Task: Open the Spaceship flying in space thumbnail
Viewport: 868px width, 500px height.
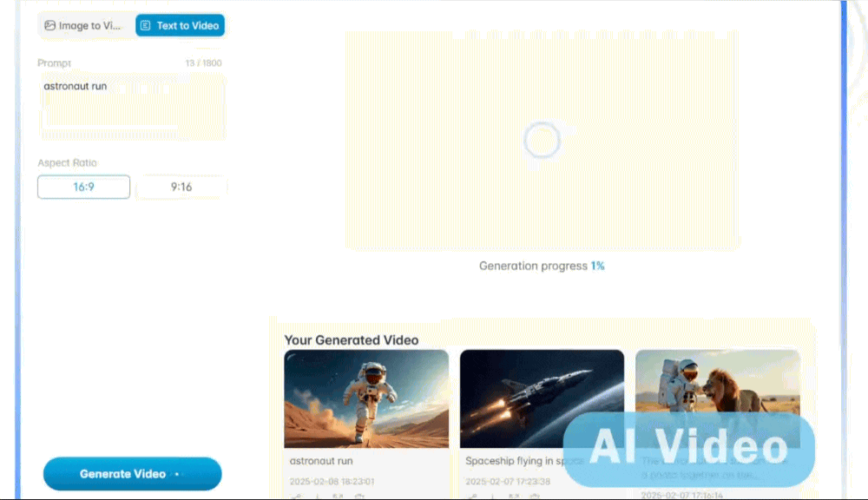Action: 542,398
